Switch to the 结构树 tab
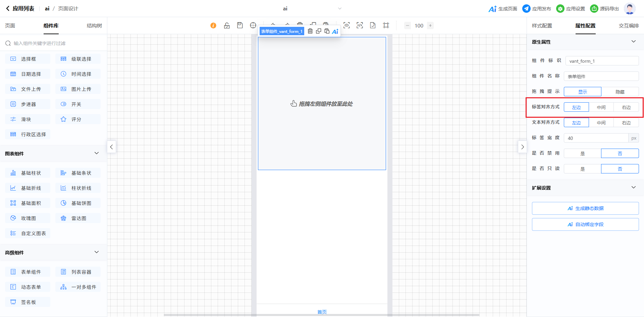Viewport: 644px width, 317px height. click(x=94, y=26)
